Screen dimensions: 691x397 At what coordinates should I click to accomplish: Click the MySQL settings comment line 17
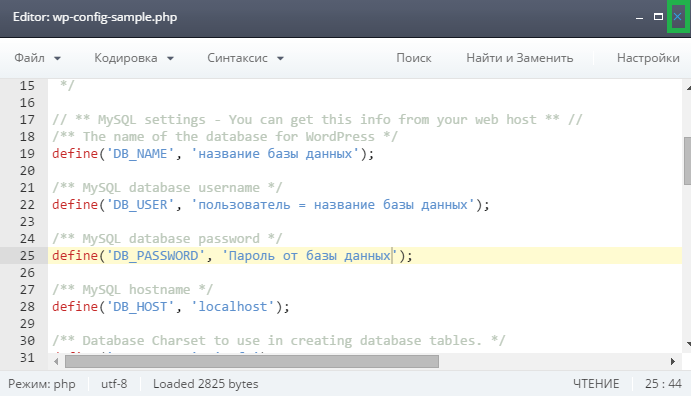pos(317,120)
